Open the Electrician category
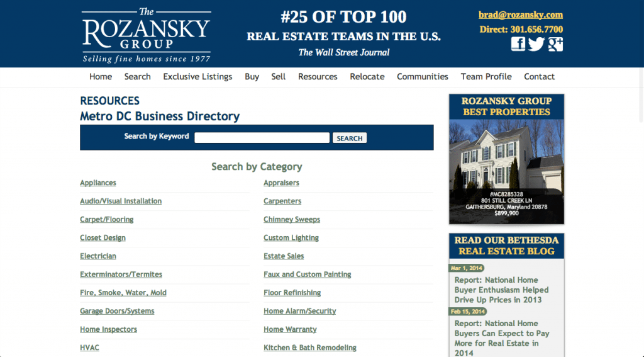The image size is (644, 357). pos(98,256)
